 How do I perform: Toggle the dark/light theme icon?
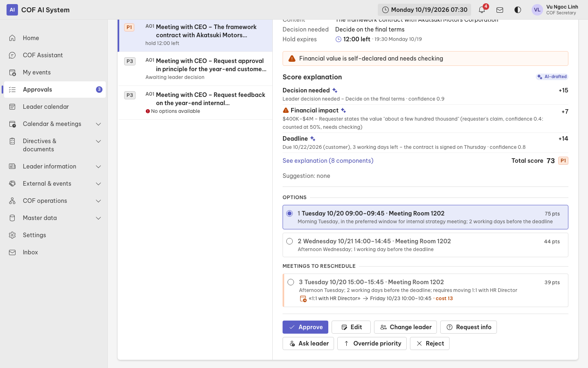(x=518, y=10)
